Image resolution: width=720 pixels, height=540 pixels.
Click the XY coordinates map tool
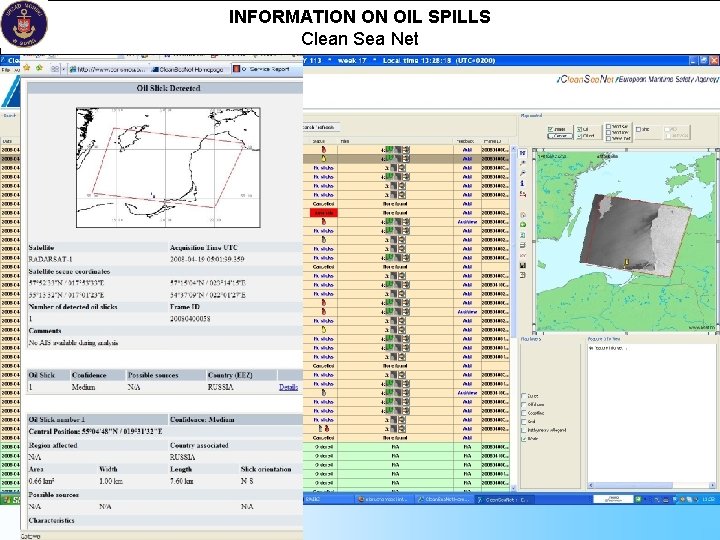523,255
